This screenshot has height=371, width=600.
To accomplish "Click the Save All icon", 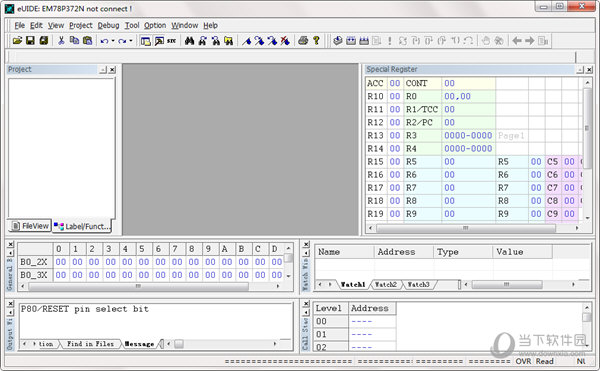I will coord(44,40).
